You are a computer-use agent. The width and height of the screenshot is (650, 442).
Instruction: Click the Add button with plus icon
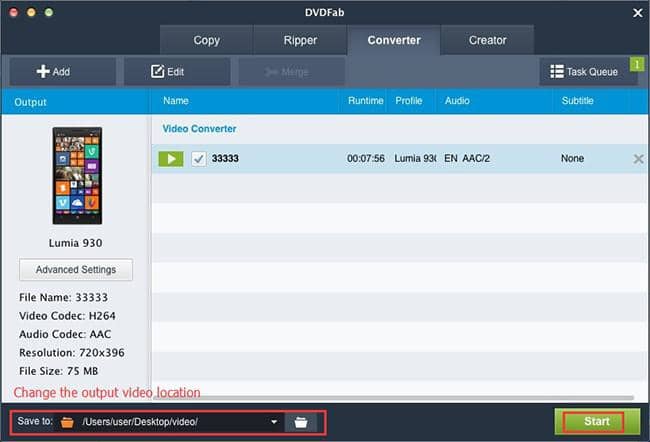[63, 72]
